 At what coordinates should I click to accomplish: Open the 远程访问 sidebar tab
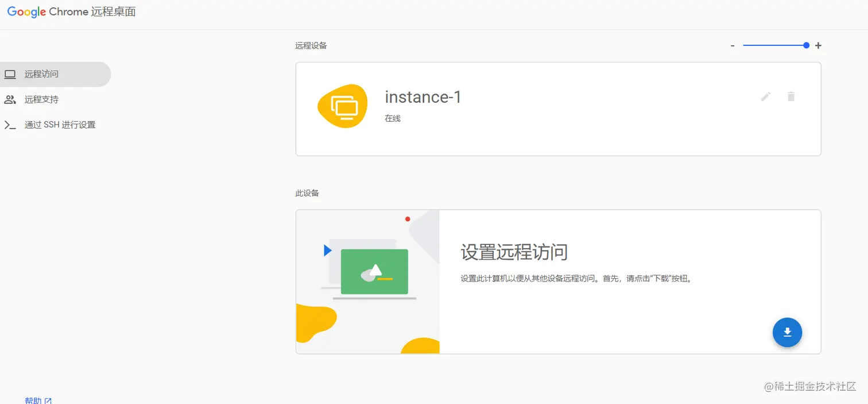pos(55,74)
